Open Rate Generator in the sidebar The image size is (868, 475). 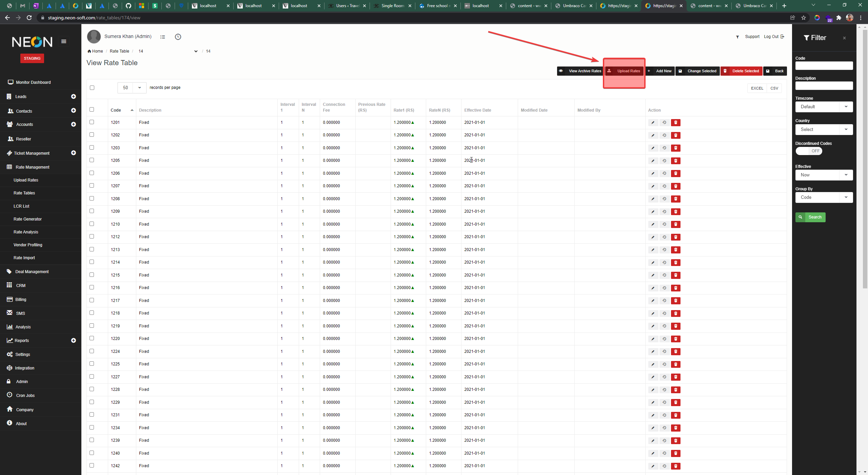pyautogui.click(x=27, y=219)
